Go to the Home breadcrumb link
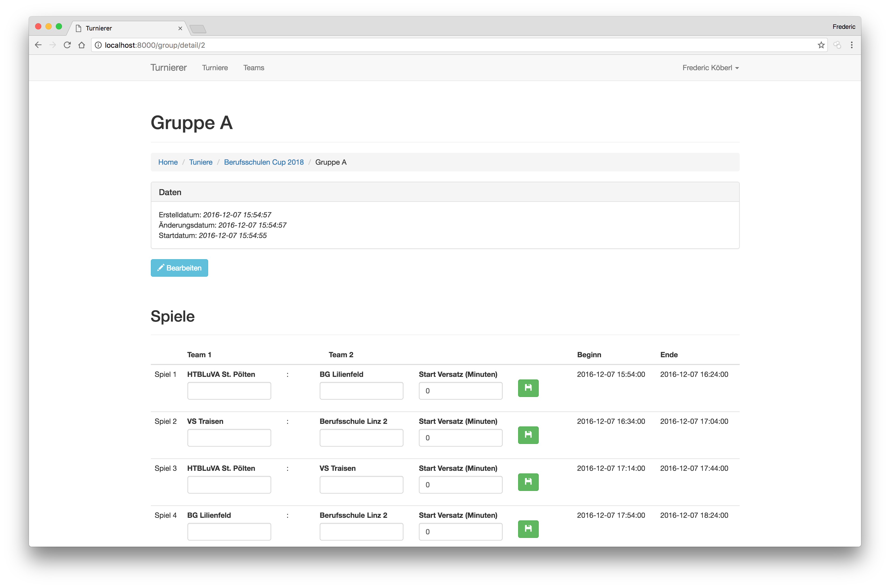Viewport: 890px width, 588px height. point(168,162)
